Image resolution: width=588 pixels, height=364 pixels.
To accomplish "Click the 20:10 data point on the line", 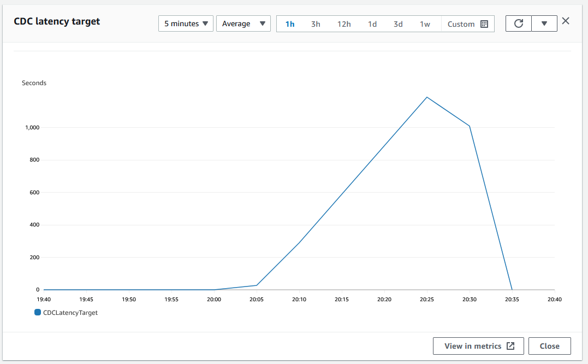I will coord(299,242).
